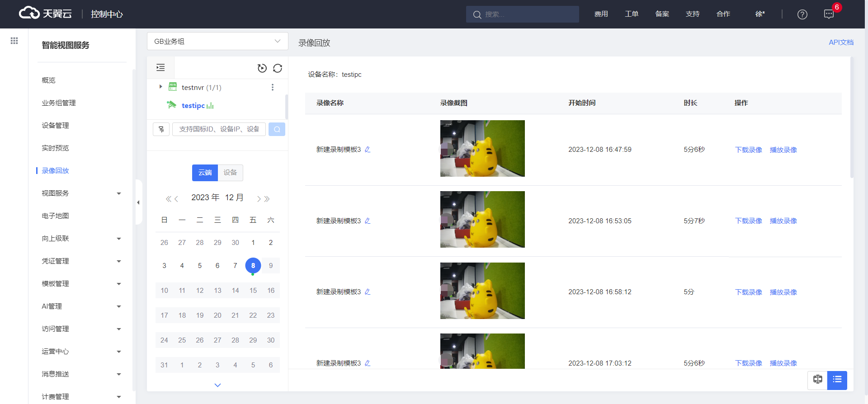Viewport: 868px width, 404px height.
Task: Select December 7 in the calendar
Action: click(235, 265)
